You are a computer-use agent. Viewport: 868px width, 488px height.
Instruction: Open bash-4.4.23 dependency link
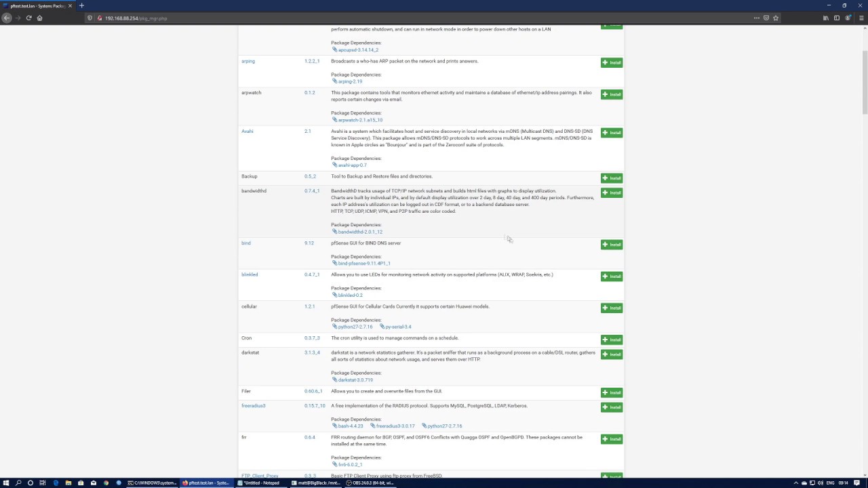tap(348, 426)
